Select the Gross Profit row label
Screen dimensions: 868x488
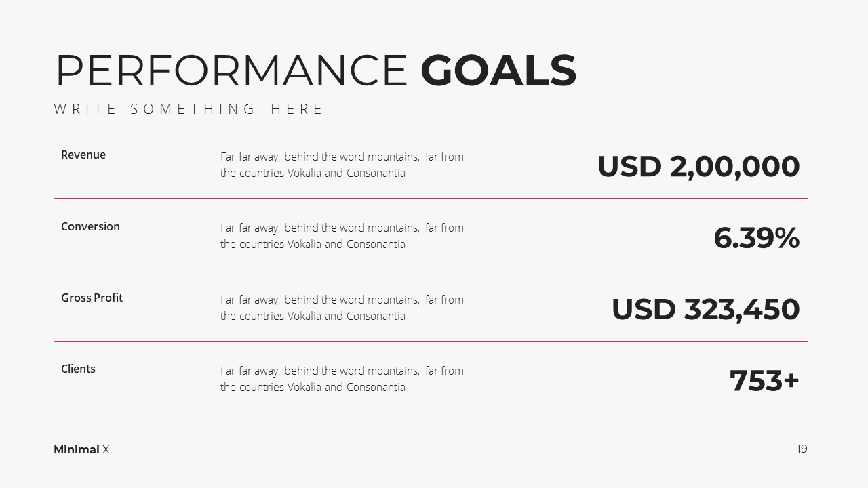pyautogui.click(x=92, y=298)
